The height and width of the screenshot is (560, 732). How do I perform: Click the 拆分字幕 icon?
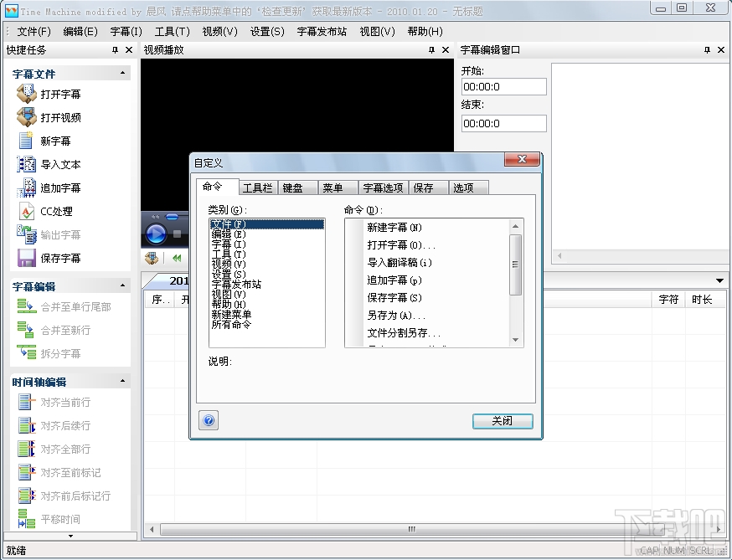coord(27,352)
